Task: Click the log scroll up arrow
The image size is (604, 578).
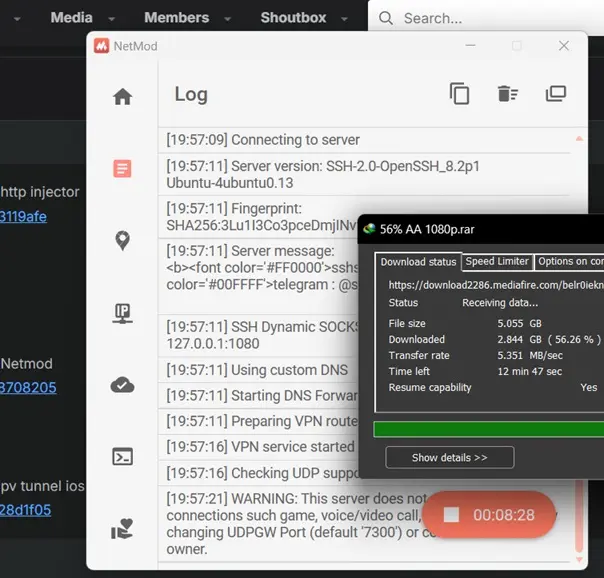Action: point(579,139)
